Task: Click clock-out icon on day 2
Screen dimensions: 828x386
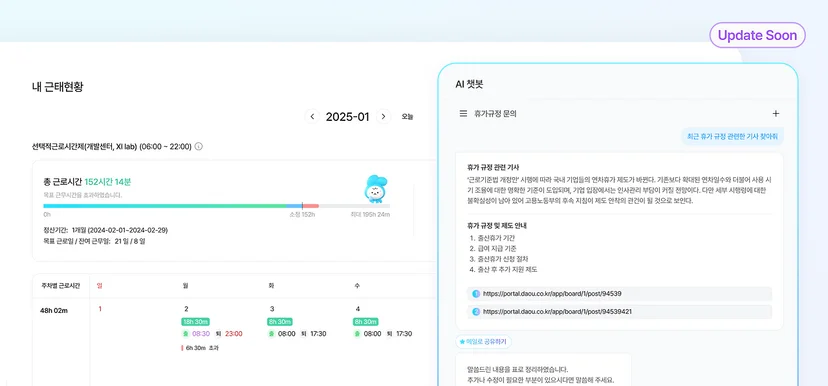Action: pos(218,334)
